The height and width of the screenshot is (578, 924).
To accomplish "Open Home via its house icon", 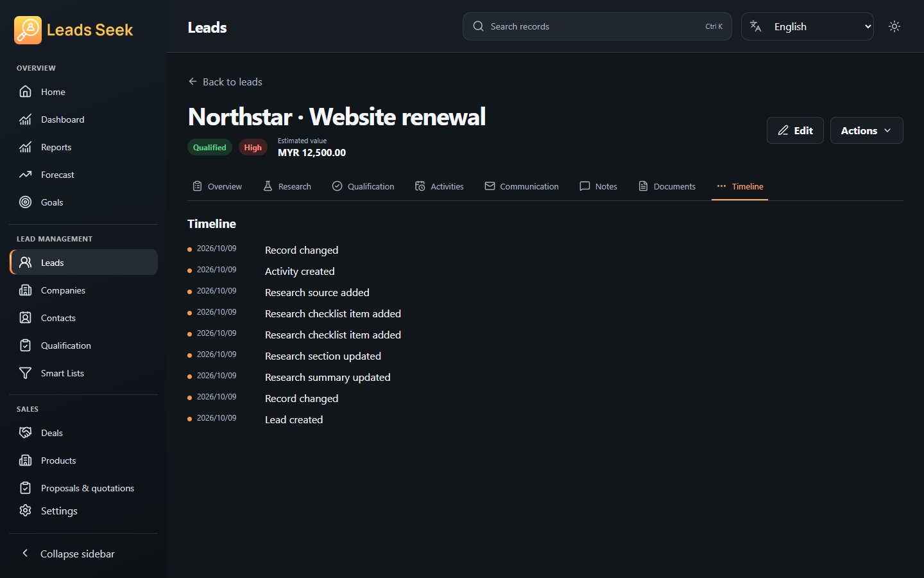I will [x=25, y=92].
